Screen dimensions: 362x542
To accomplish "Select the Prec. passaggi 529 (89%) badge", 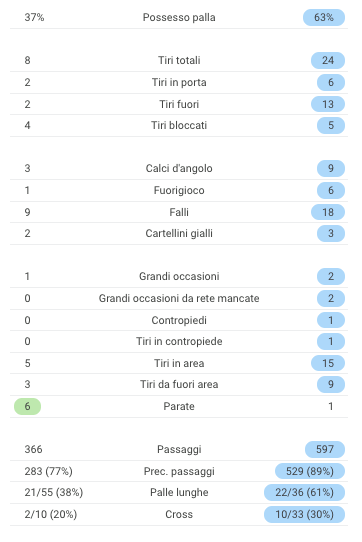I will click(x=310, y=471).
